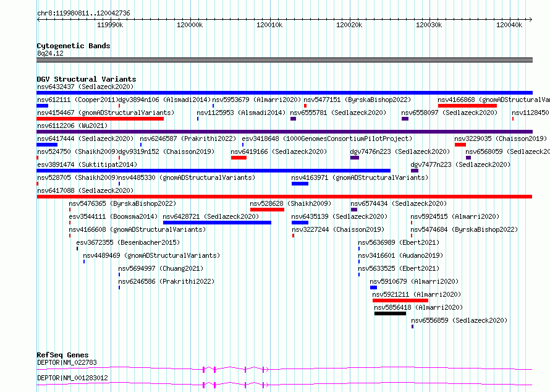The width and height of the screenshot is (550, 392).
Task: Click the red nsv4154467 gnomAD variant bar
Action: click(100, 119)
